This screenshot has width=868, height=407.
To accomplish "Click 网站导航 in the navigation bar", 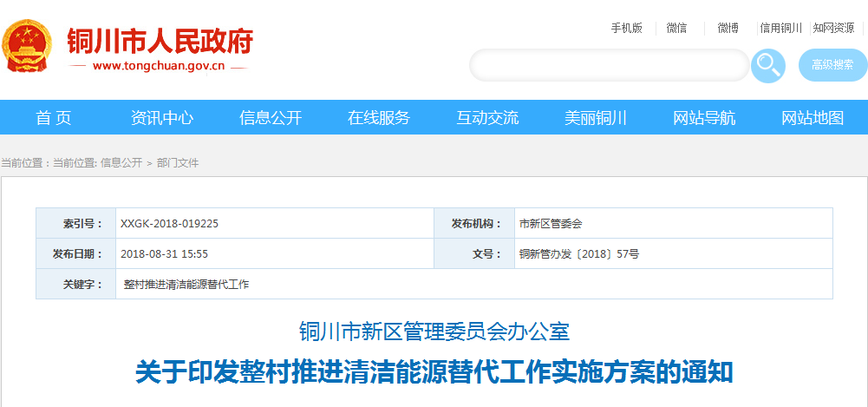I will pos(704,118).
